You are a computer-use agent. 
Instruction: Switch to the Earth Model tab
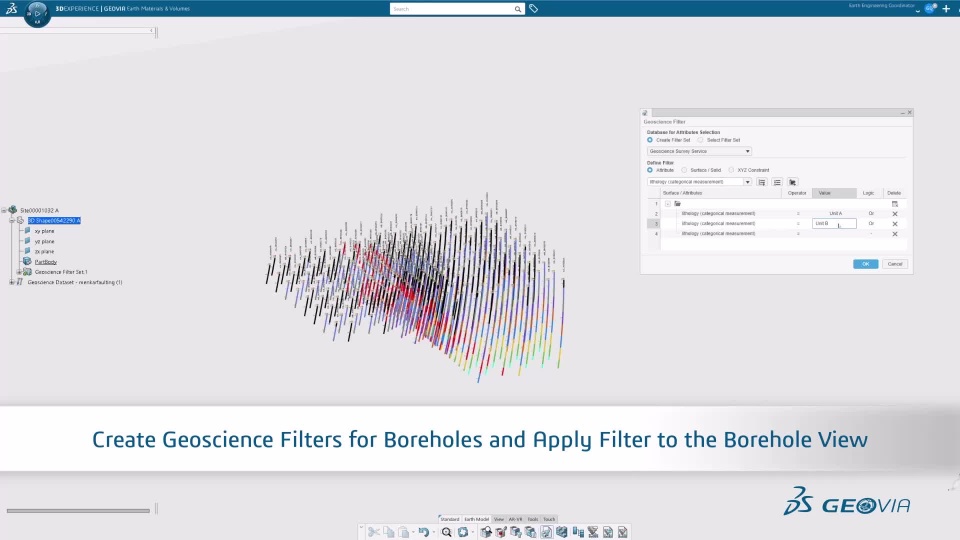pos(476,519)
